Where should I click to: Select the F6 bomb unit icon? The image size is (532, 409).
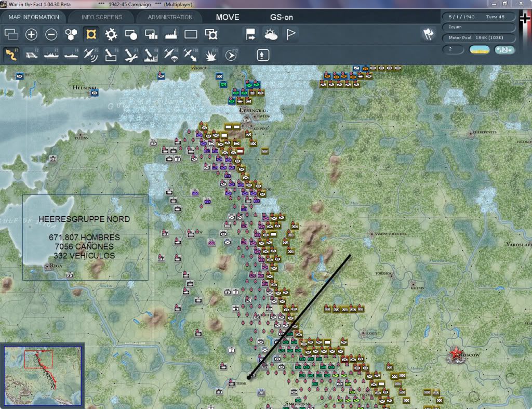point(111,55)
